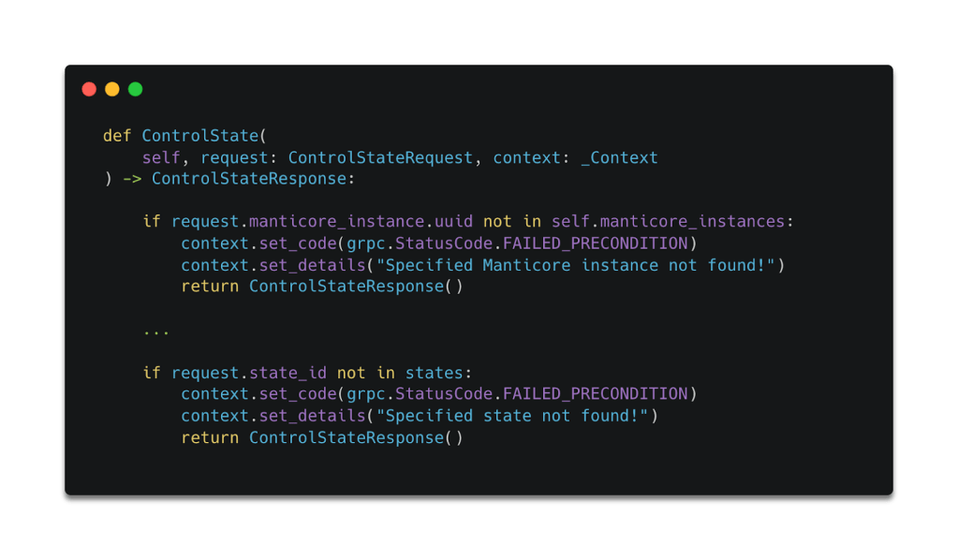Click the def keyword
The width and height of the screenshot is (958, 560).
coord(117,136)
